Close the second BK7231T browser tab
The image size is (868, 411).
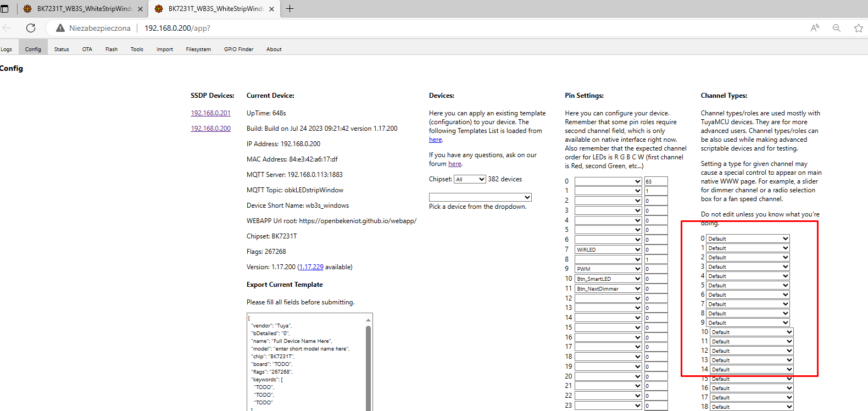(271, 9)
